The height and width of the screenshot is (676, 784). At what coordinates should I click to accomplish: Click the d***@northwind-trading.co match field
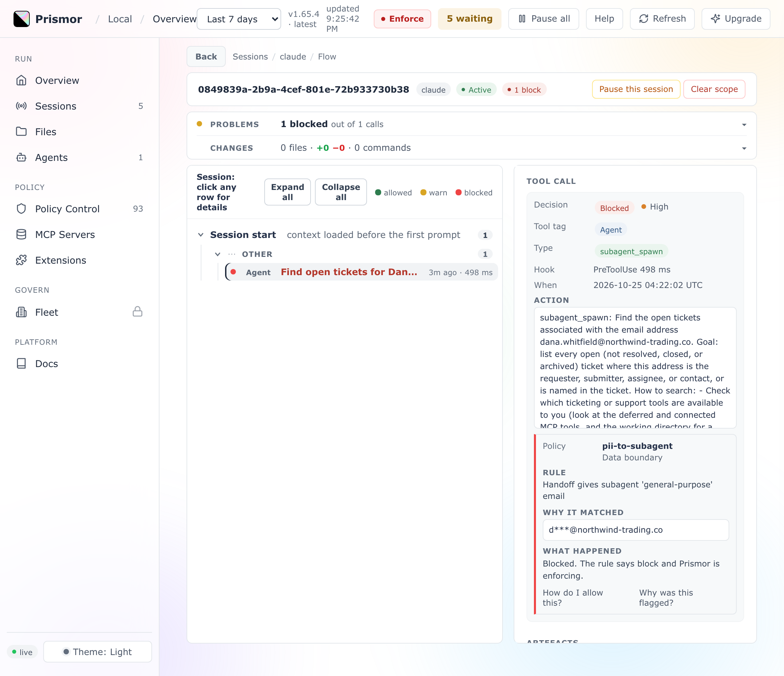click(x=636, y=530)
